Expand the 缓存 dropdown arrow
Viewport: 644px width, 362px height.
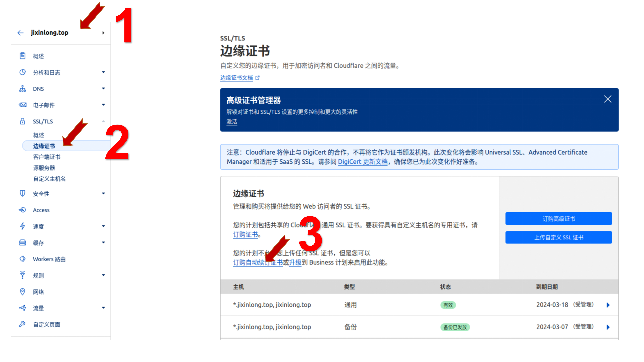(103, 242)
